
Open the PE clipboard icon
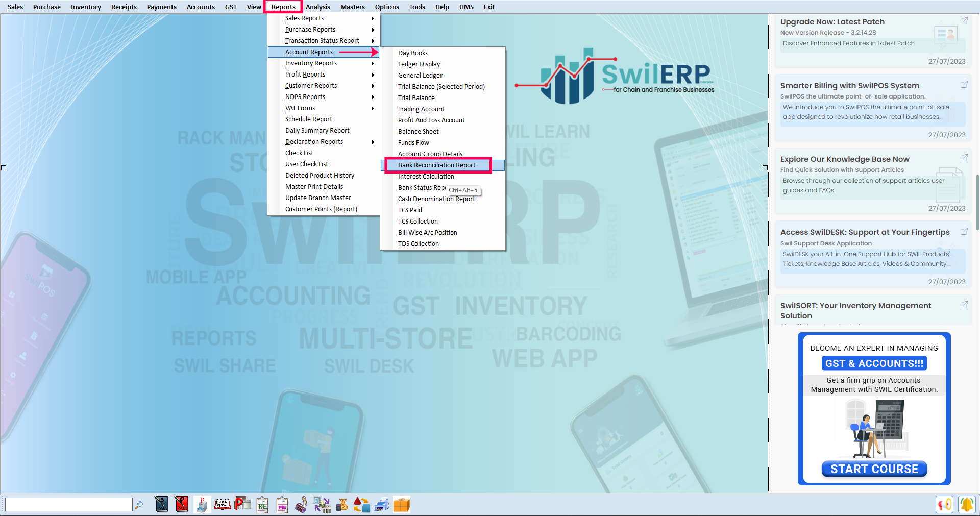(x=282, y=504)
